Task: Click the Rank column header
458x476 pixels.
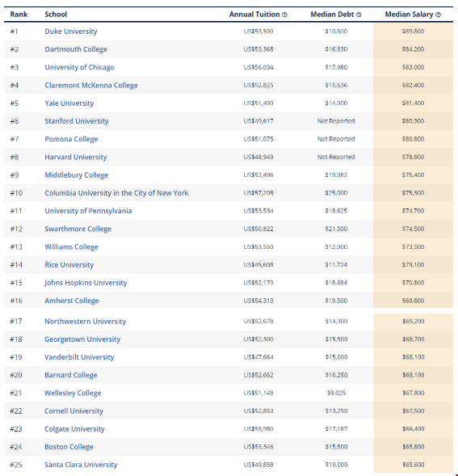Action: click(x=19, y=15)
